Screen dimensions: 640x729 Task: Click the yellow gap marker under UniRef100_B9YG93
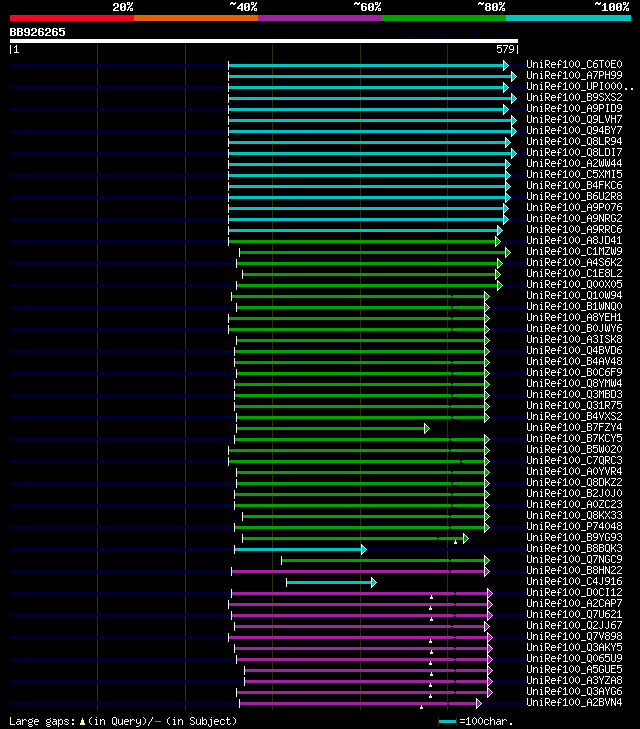(x=455, y=542)
